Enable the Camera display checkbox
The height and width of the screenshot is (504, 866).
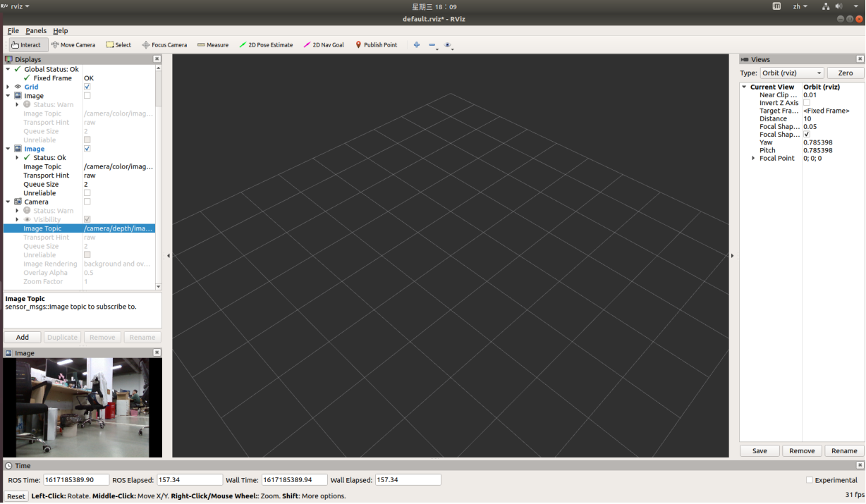coord(87,202)
